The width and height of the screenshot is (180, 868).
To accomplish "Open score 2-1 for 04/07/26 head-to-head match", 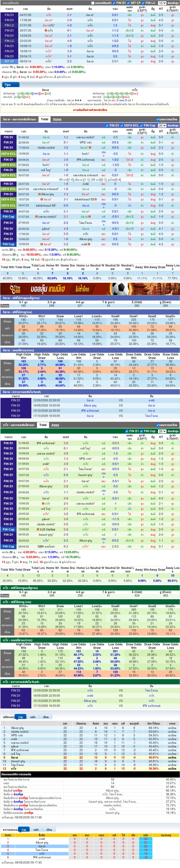I will [x=69, y=15].
